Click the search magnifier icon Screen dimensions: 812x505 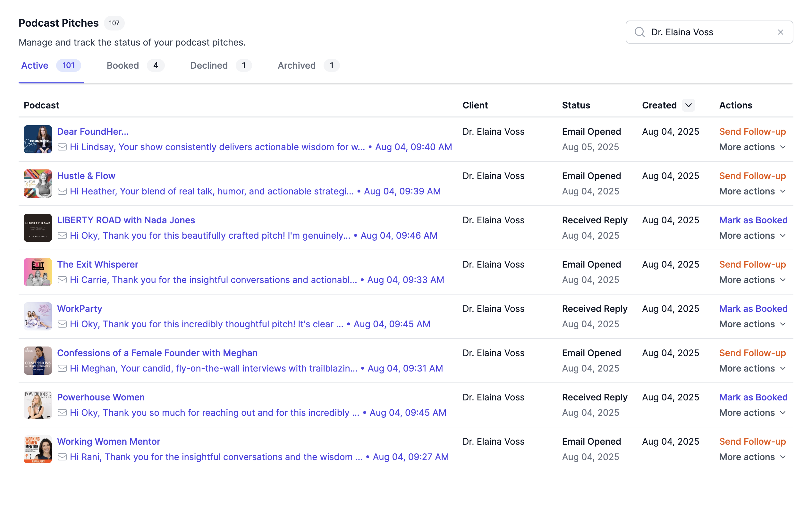coord(639,32)
